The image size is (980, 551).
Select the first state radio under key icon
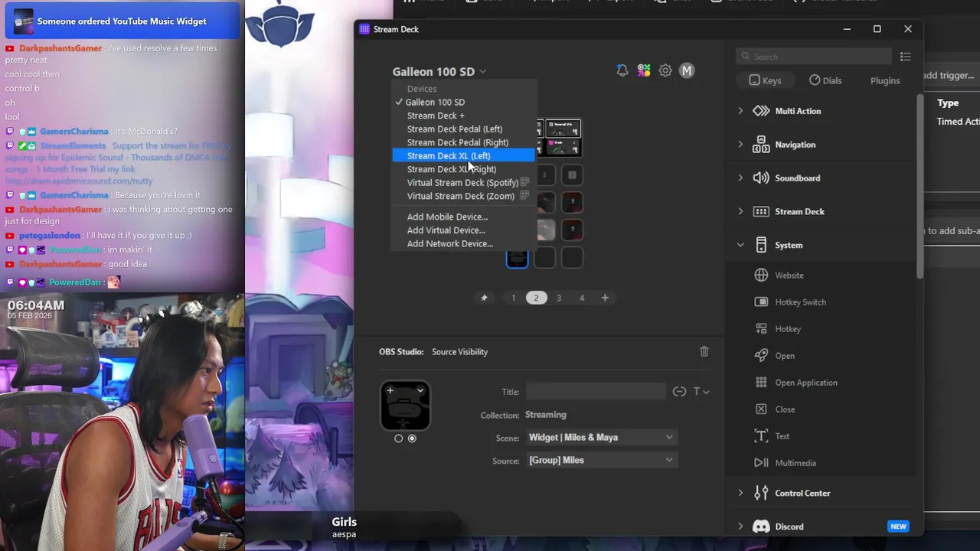(398, 439)
